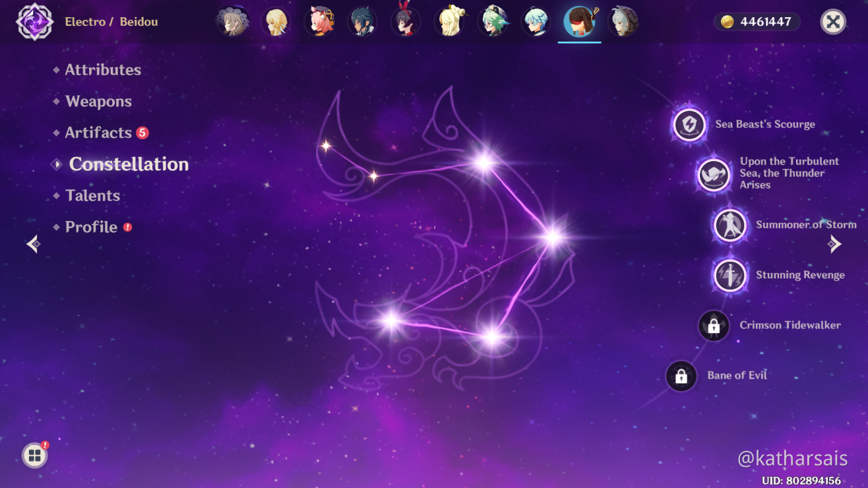Click the Bane of Evil label
Viewport: 868px width, 488px height.
coord(737,375)
